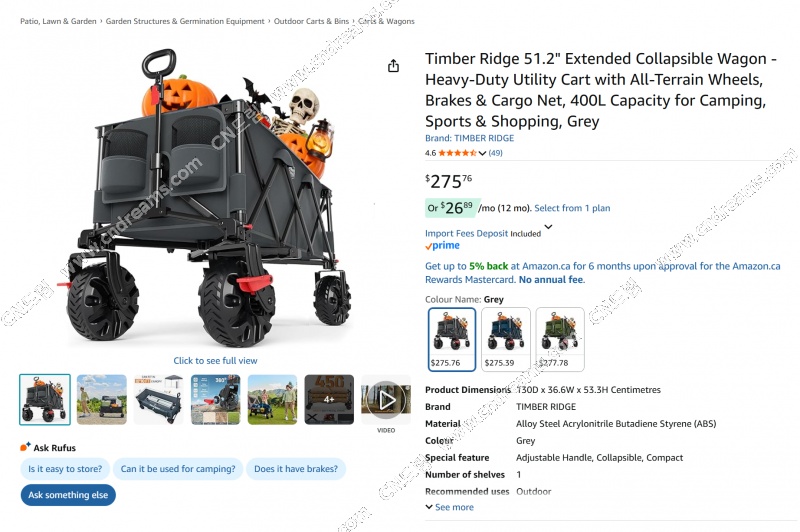Click the star rating icons
Screen dimensions: 800x532
(457, 153)
